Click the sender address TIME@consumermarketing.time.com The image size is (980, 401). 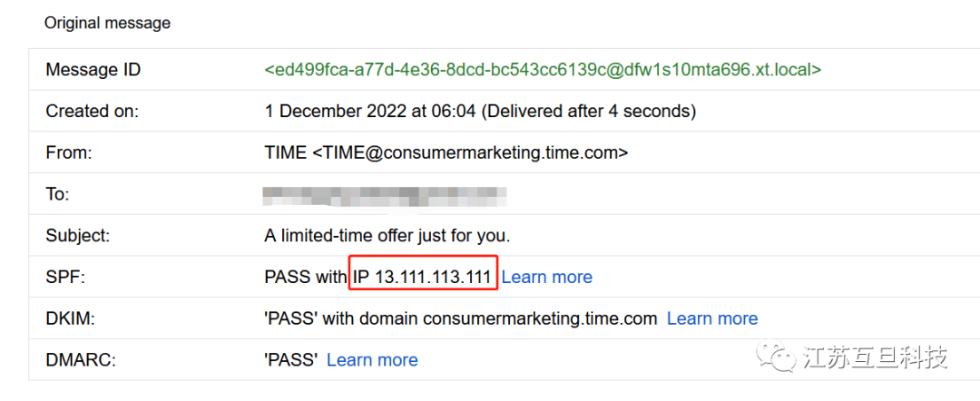point(470,152)
